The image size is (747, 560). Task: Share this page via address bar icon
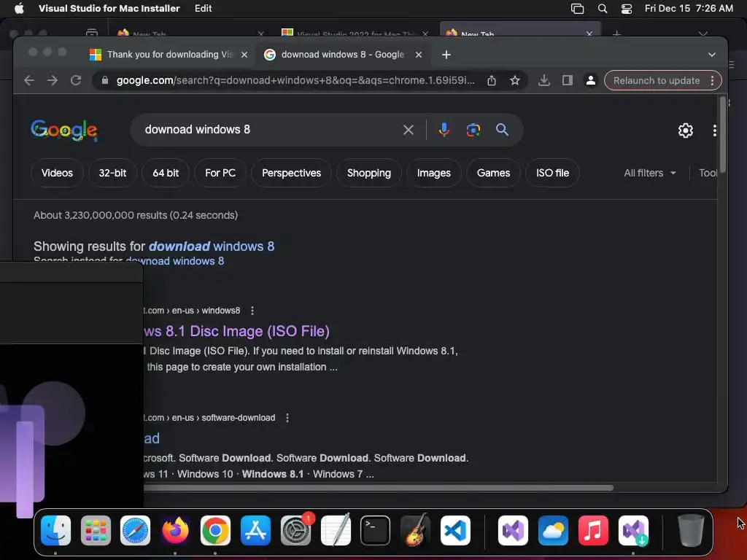(492, 80)
